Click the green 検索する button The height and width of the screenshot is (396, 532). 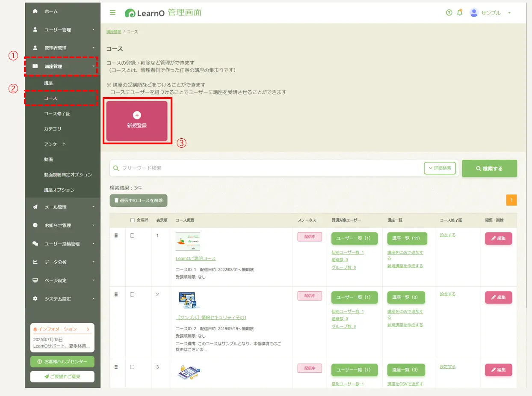click(489, 169)
